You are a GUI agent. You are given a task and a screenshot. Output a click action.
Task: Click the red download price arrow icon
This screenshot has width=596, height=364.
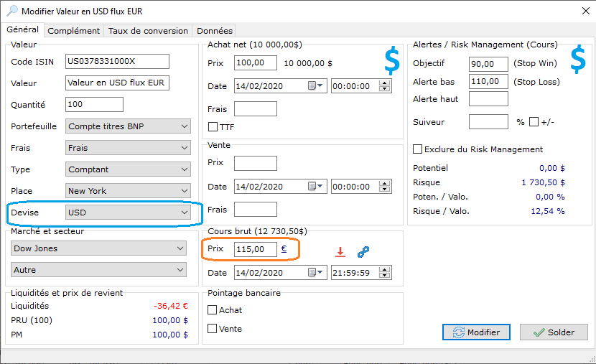340,251
